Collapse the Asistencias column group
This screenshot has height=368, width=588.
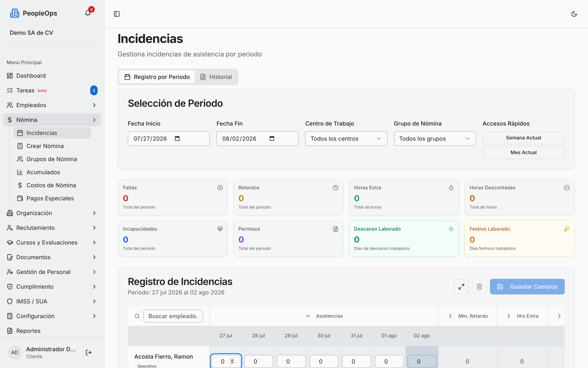point(308,316)
